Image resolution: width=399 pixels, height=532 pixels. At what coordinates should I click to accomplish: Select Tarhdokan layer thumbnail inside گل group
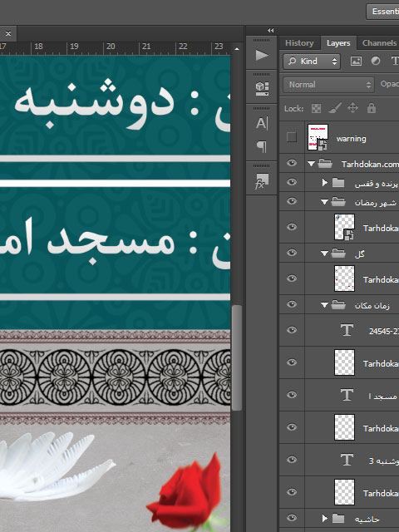(x=344, y=278)
